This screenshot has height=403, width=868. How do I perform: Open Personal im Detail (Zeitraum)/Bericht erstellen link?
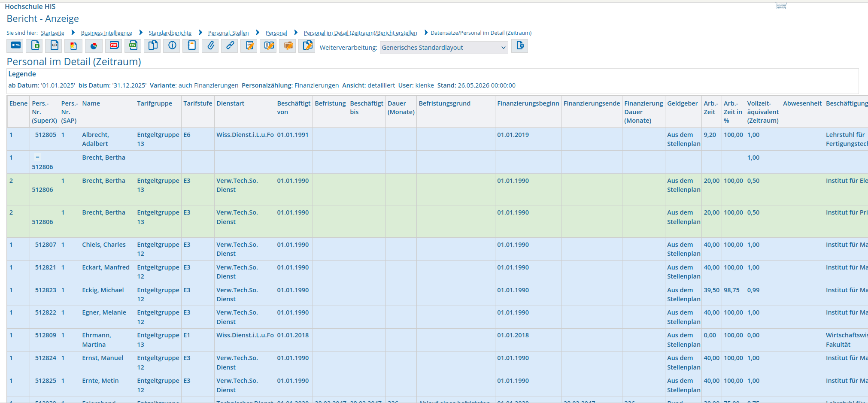361,33
